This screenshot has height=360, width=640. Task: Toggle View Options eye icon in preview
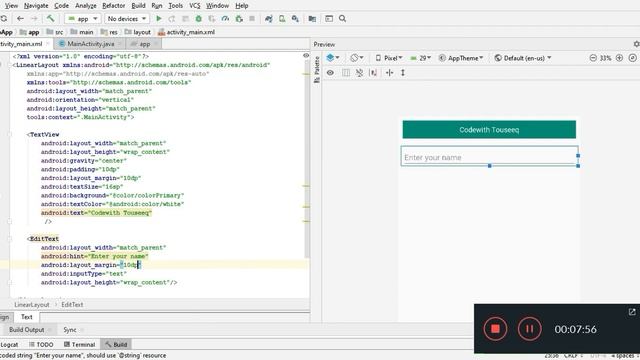[330, 73]
